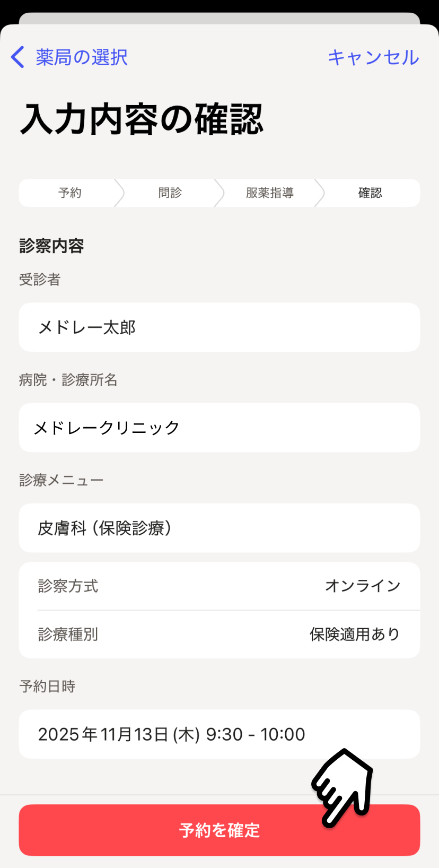Tap the patient field メドレー太郎
This screenshot has width=439, height=868.
pos(219,327)
